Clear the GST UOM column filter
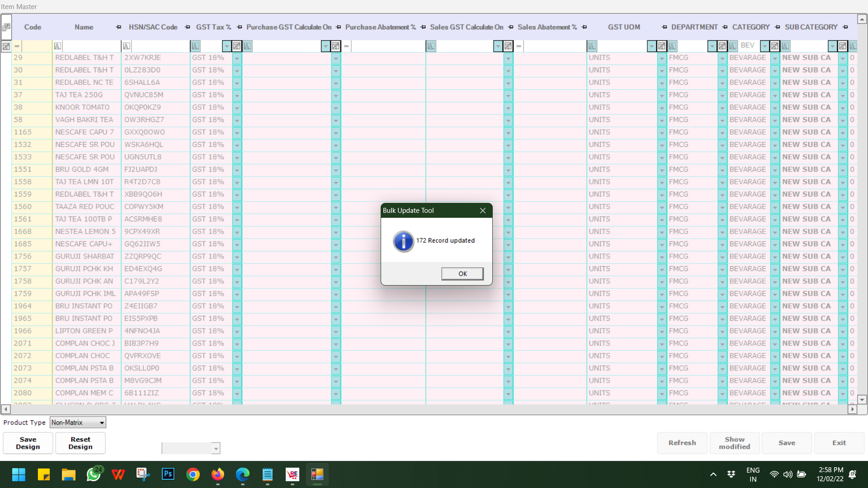 coord(662,46)
